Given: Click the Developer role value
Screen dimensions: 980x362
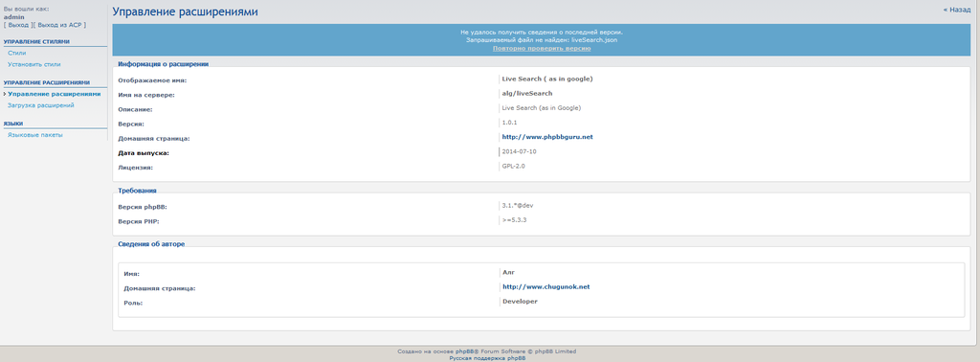Looking at the screenshot, I should tap(520, 302).
